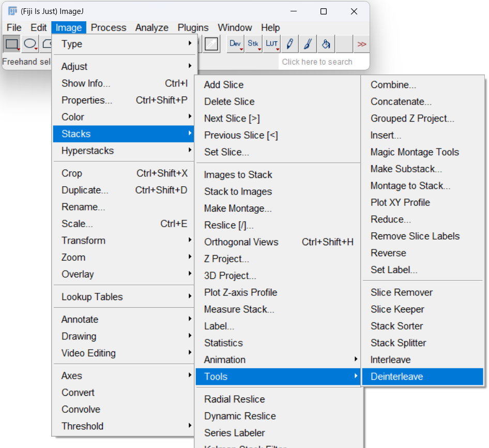Select Slice Remover entry
The width and height of the screenshot is (489, 448).
422,292
